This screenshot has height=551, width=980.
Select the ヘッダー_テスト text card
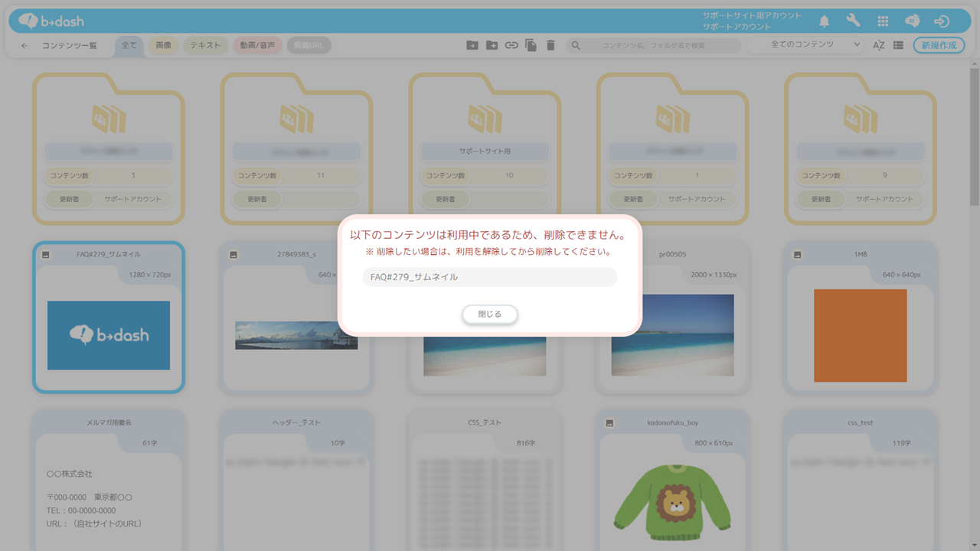[296, 481]
